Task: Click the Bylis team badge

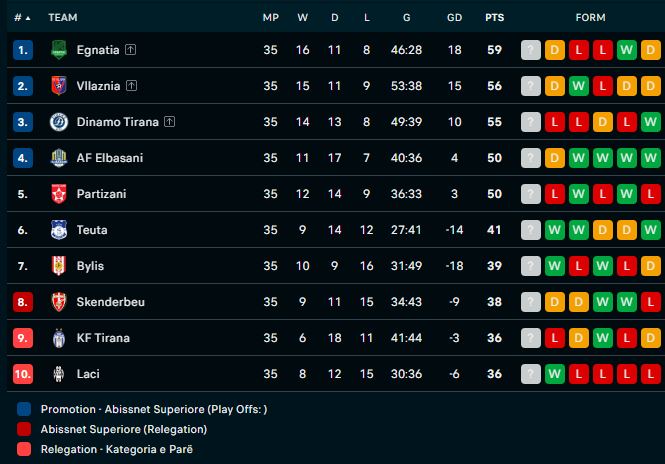Action: [58, 266]
